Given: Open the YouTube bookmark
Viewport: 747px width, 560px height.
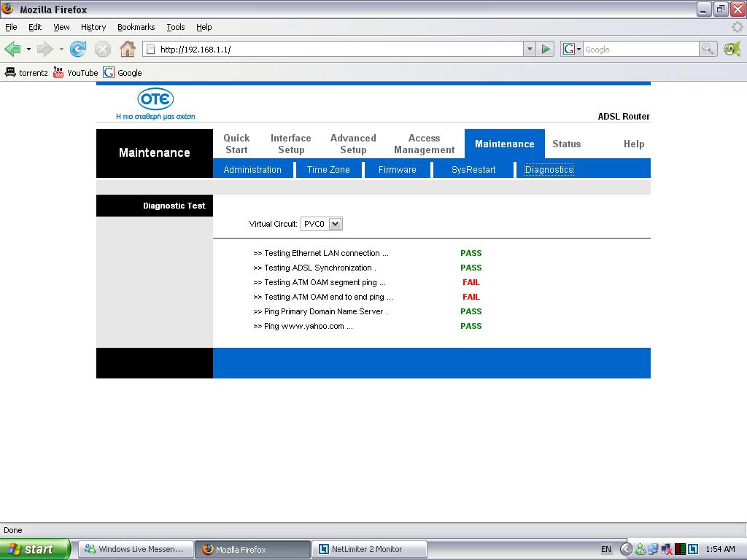Looking at the screenshot, I should point(76,72).
